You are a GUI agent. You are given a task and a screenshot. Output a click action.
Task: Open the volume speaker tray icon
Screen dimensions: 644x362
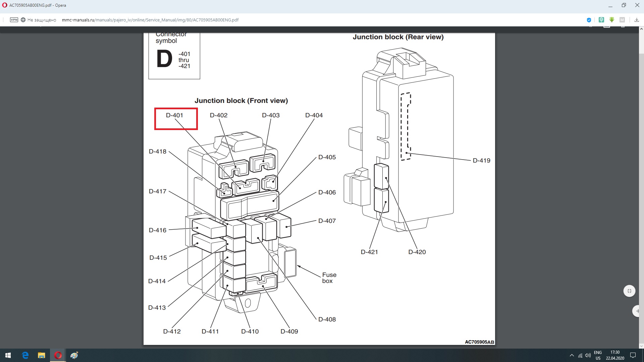pos(588,355)
